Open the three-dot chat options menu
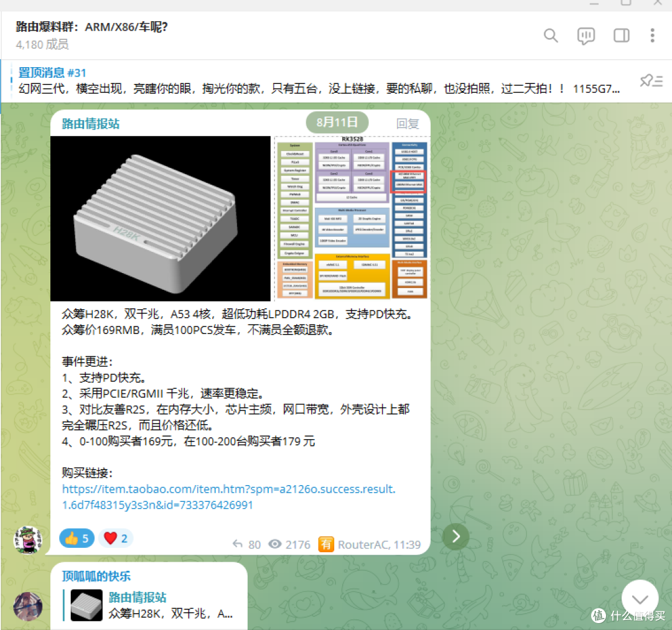The image size is (672, 630). point(651,35)
